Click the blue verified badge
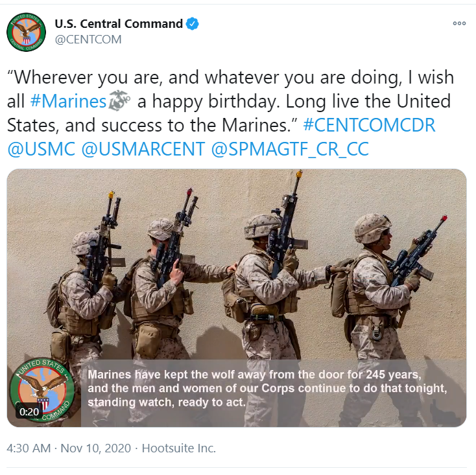 (x=193, y=24)
